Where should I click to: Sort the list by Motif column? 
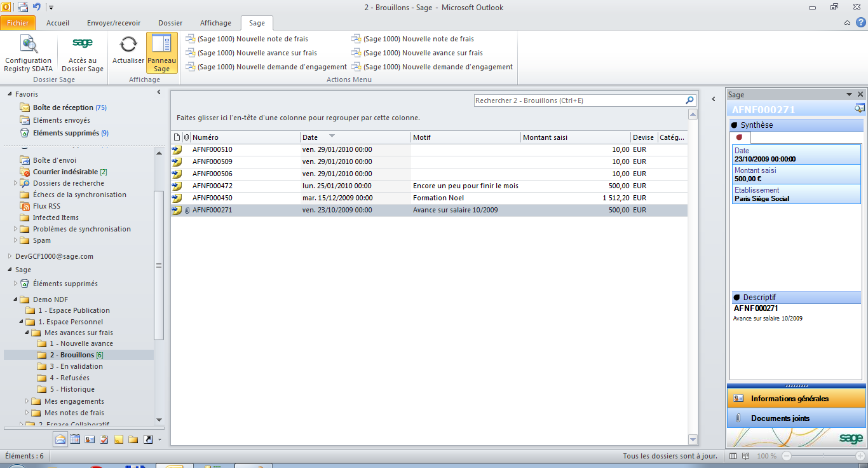tap(466, 137)
